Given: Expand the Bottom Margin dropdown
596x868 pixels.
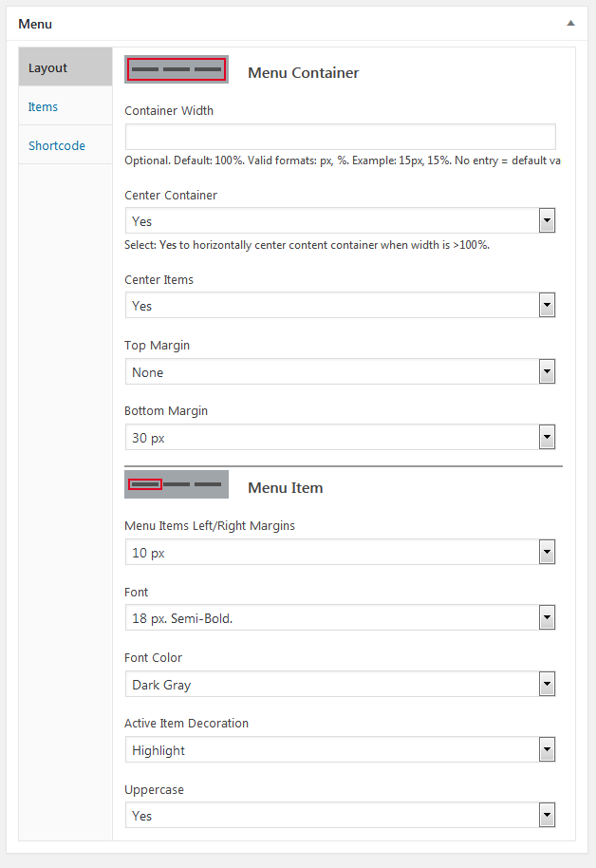Looking at the screenshot, I should (340, 438).
